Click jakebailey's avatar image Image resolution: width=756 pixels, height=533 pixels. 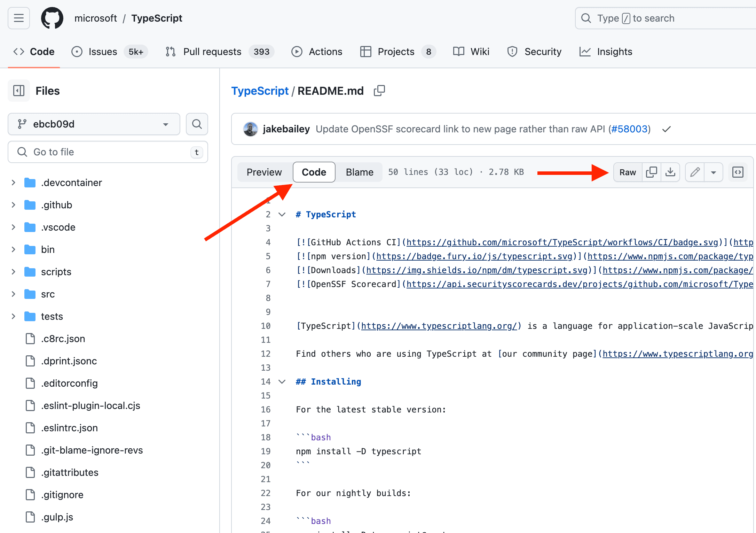251,129
